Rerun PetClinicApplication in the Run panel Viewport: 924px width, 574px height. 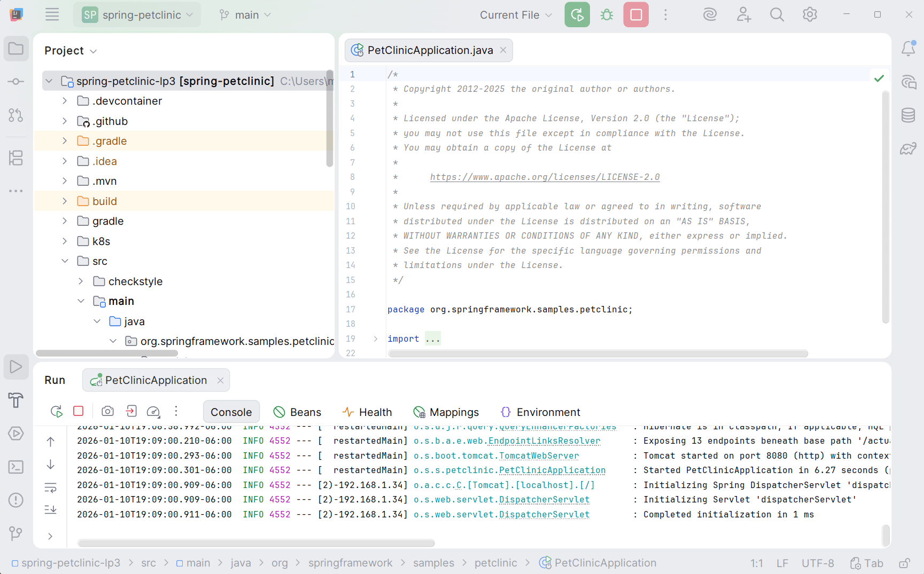pos(56,411)
